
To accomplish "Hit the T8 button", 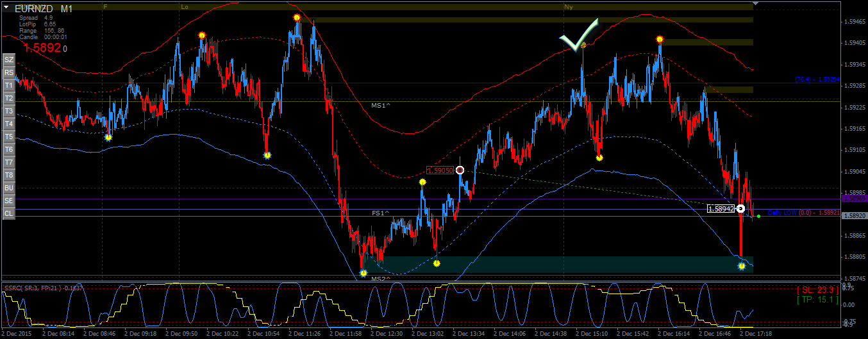I will tap(9, 175).
